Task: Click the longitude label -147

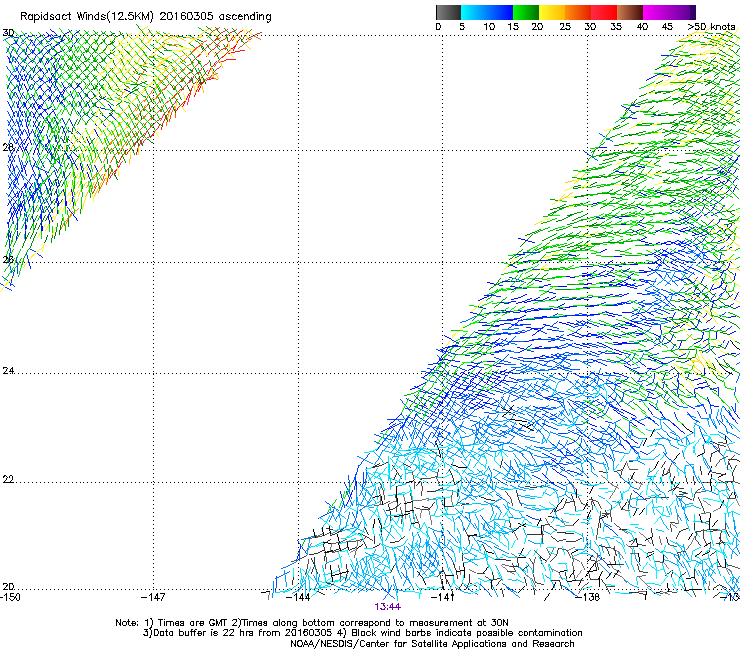Action: [x=153, y=597]
